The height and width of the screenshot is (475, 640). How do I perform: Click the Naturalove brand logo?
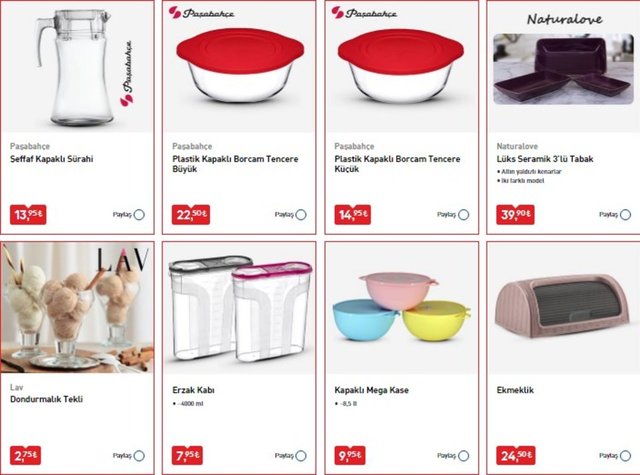pyautogui.click(x=564, y=19)
